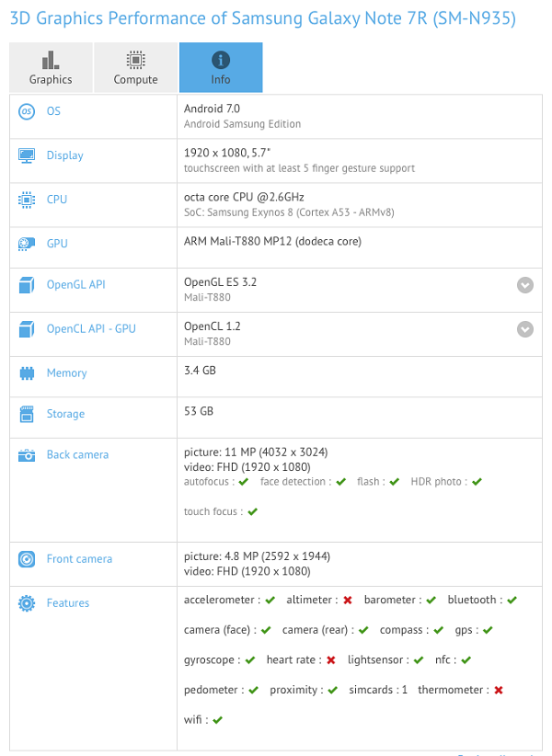Click the Features gear icon
The height and width of the screenshot is (756, 552).
pos(28,603)
